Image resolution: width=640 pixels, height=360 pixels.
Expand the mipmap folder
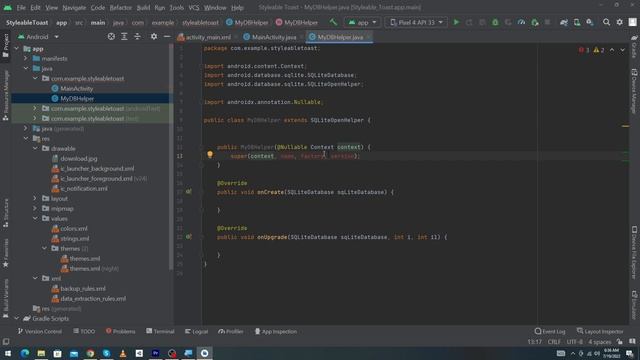point(35,208)
